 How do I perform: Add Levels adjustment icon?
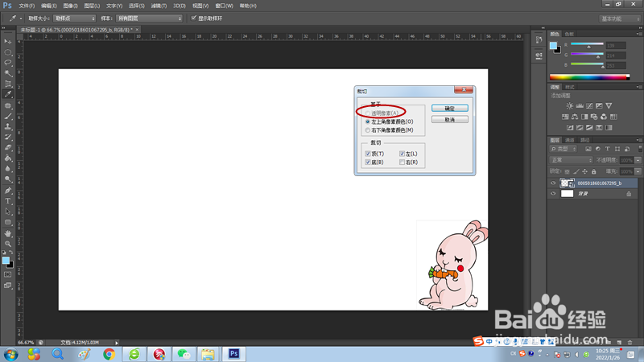[580, 106]
